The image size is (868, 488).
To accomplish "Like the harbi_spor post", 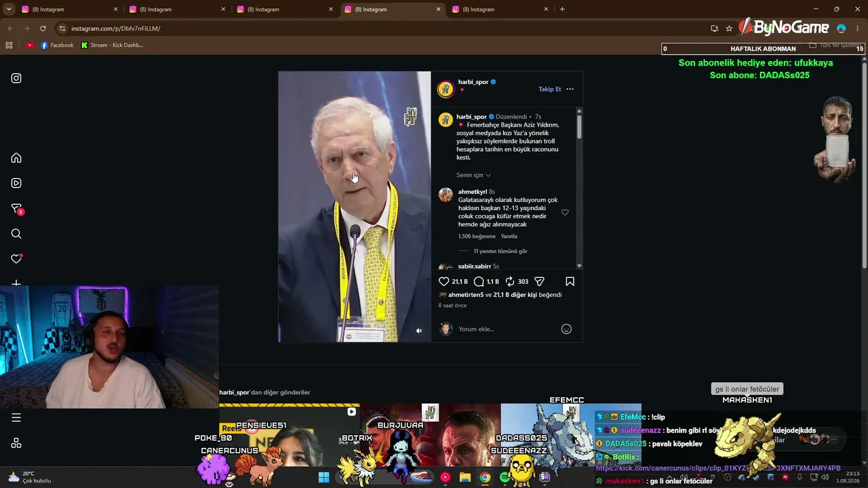I will (x=444, y=281).
